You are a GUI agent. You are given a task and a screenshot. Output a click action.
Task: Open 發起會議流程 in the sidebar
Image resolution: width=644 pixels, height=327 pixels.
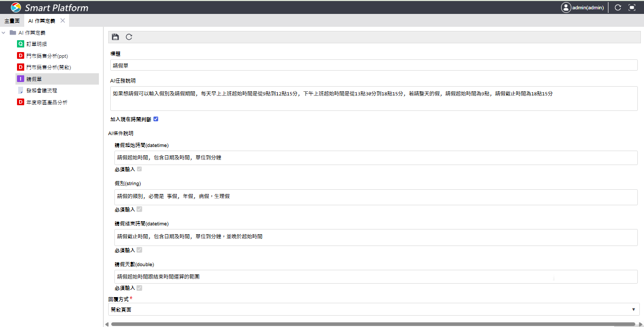41,90
